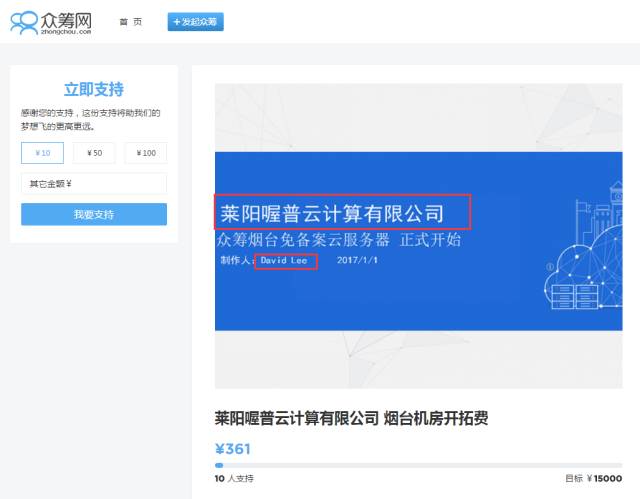Choose the ¥50 support amount
The height and width of the screenshot is (499, 640).
point(94,153)
